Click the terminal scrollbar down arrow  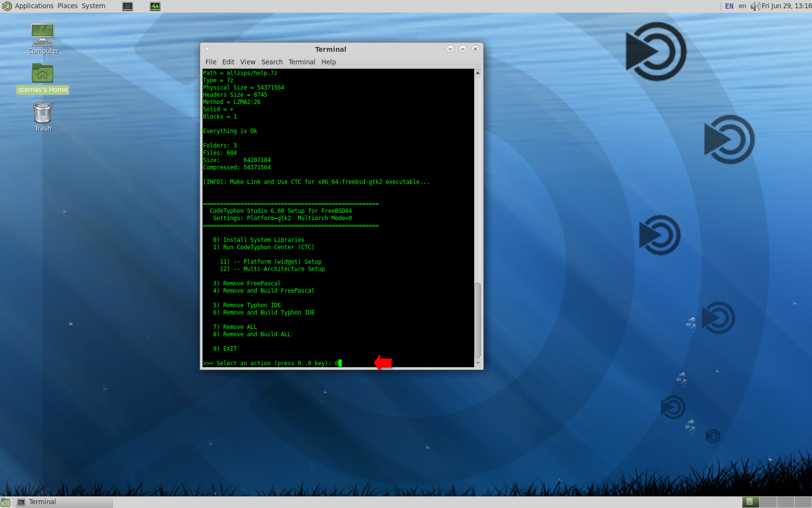(x=478, y=363)
